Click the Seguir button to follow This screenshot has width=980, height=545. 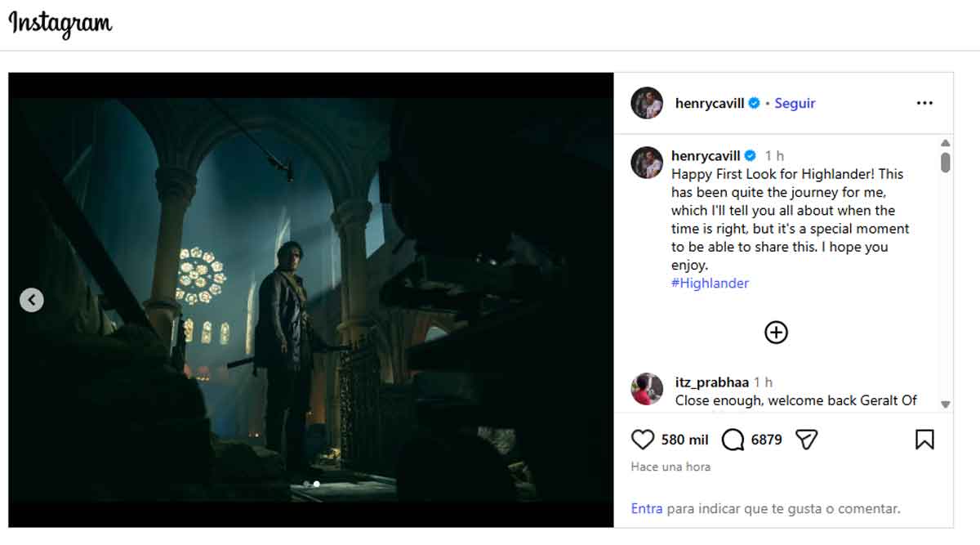tap(794, 103)
